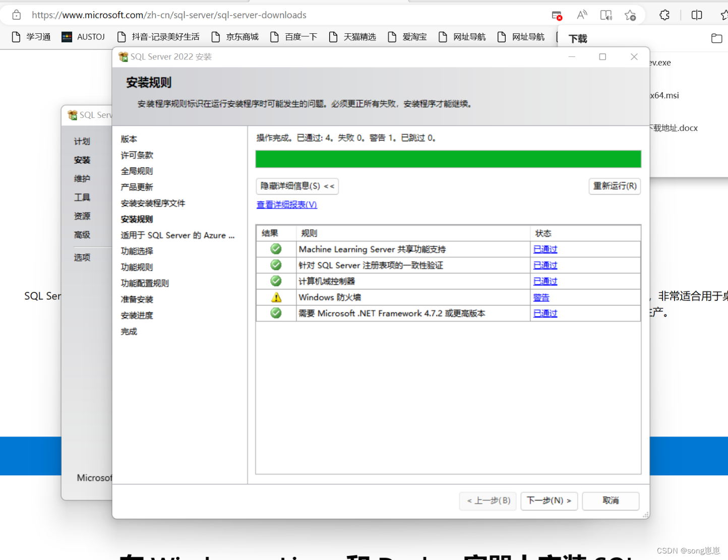Open the Read aloud icon in browser toolbar

[x=582, y=15]
